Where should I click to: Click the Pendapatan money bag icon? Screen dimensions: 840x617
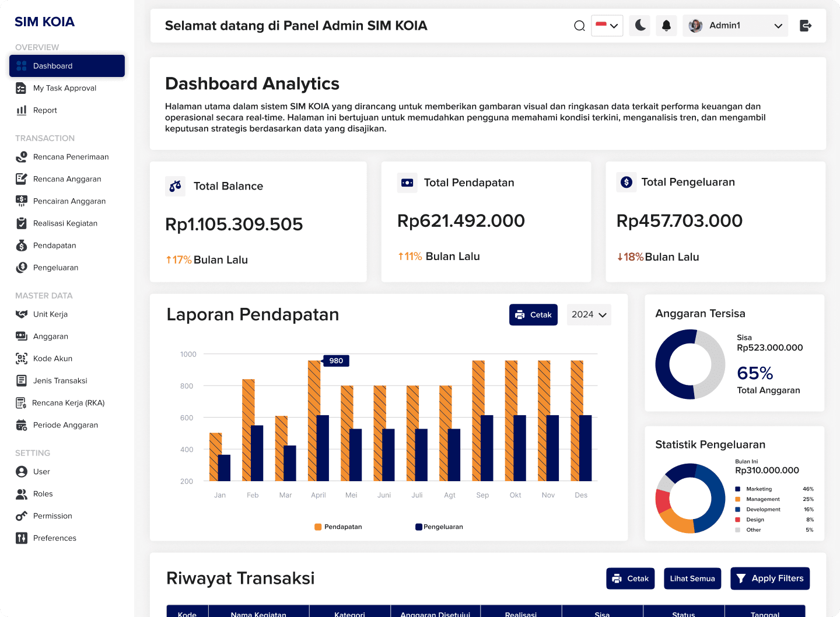(22, 246)
